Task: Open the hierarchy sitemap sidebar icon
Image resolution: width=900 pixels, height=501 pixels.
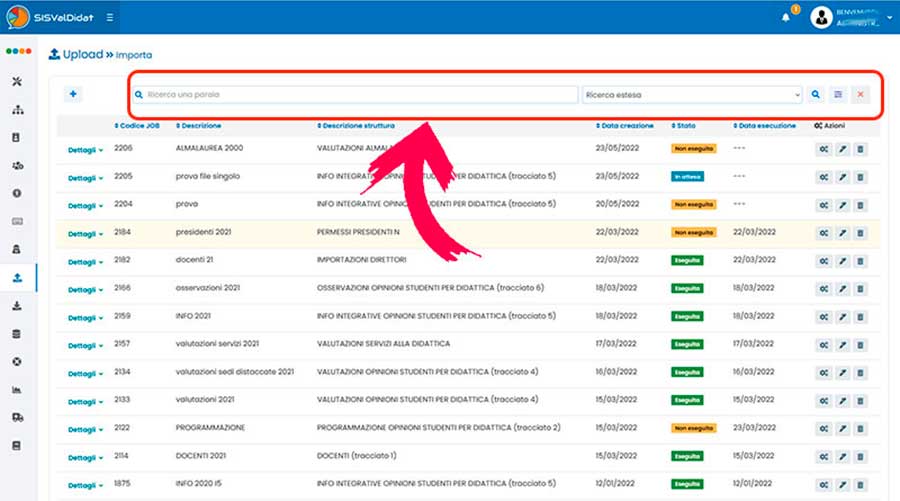Action: coord(15,110)
